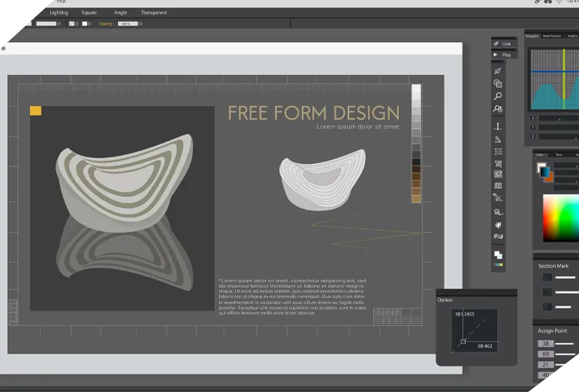579x392 pixels.
Task: Collapse the Link panel corner arrow
Action: click(x=516, y=38)
